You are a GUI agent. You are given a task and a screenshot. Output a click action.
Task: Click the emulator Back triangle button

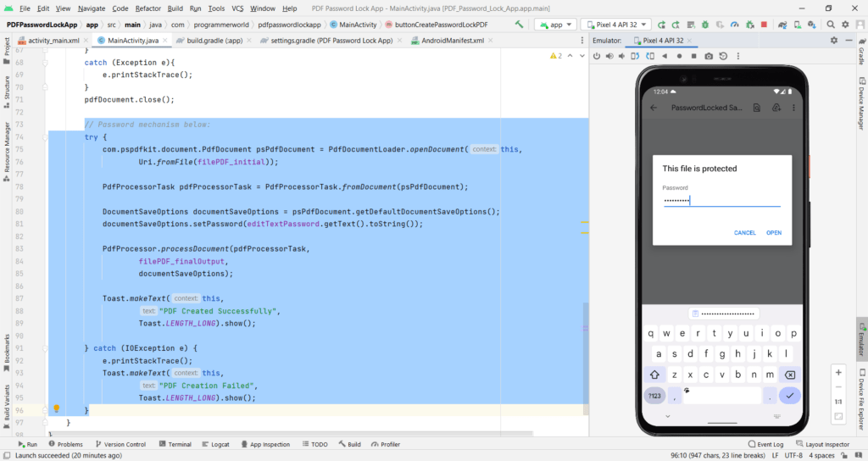[x=665, y=56]
